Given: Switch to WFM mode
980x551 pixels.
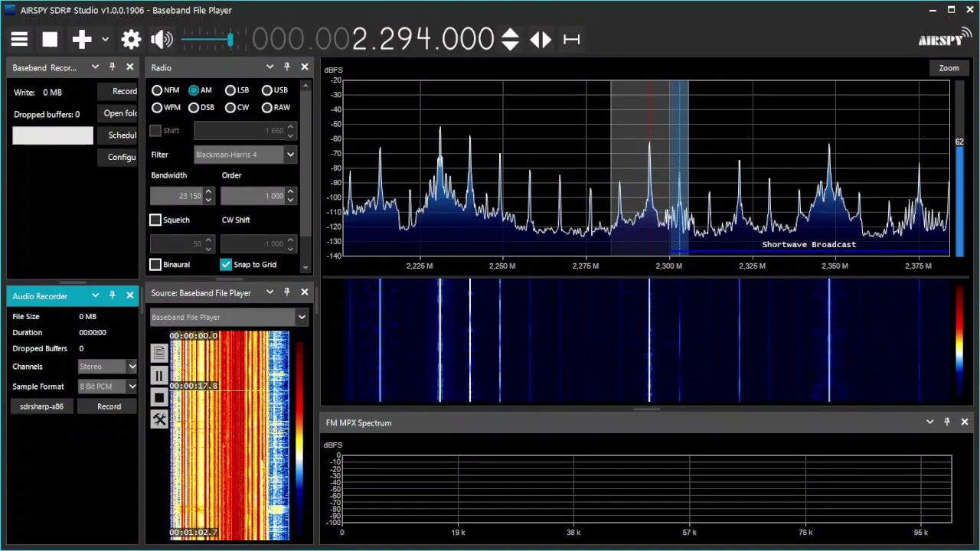Looking at the screenshot, I should 166,108.
